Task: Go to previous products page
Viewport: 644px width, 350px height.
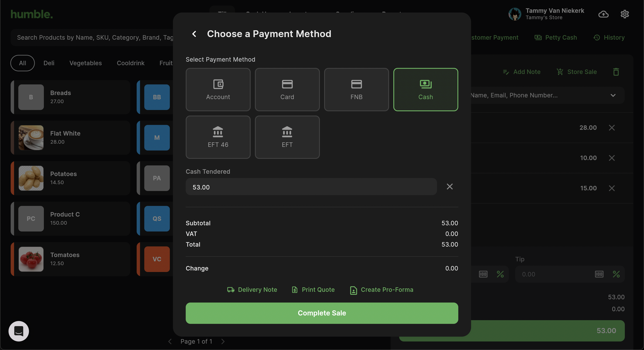Action: pos(170,341)
